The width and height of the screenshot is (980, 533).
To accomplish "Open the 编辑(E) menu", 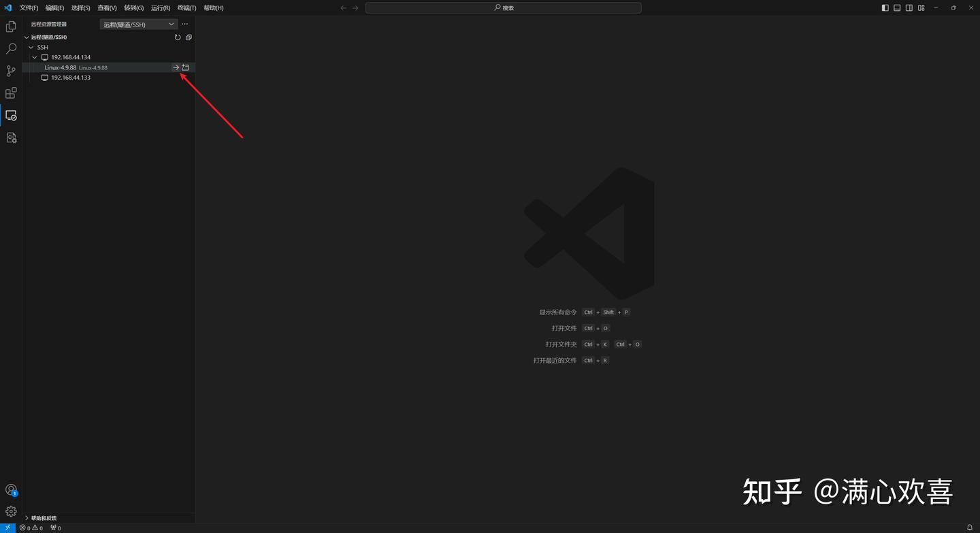I will (54, 8).
